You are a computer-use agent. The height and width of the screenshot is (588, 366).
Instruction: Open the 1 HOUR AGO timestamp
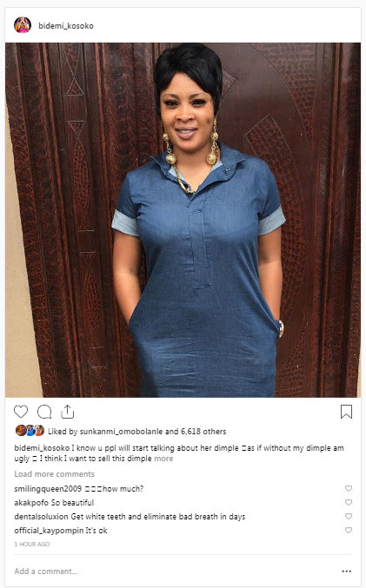[32, 544]
